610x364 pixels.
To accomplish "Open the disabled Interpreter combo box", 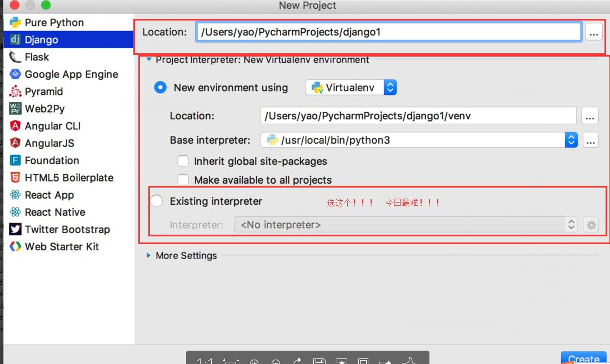I will (406, 225).
